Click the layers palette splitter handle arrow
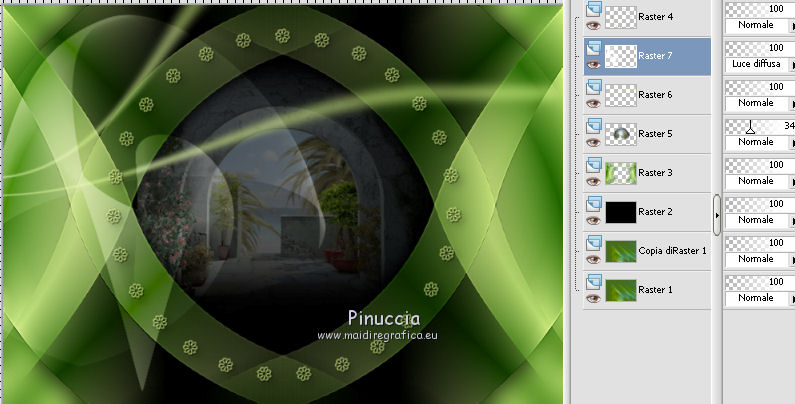The image size is (795, 404). 717,215
